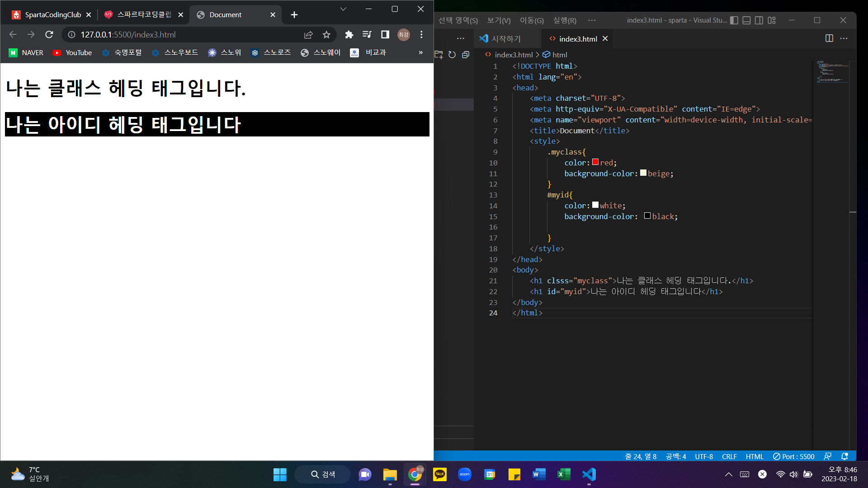Toggle VS Code primary sidebar layout
Viewport: 868px width, 488px height.
coord(734,20)
